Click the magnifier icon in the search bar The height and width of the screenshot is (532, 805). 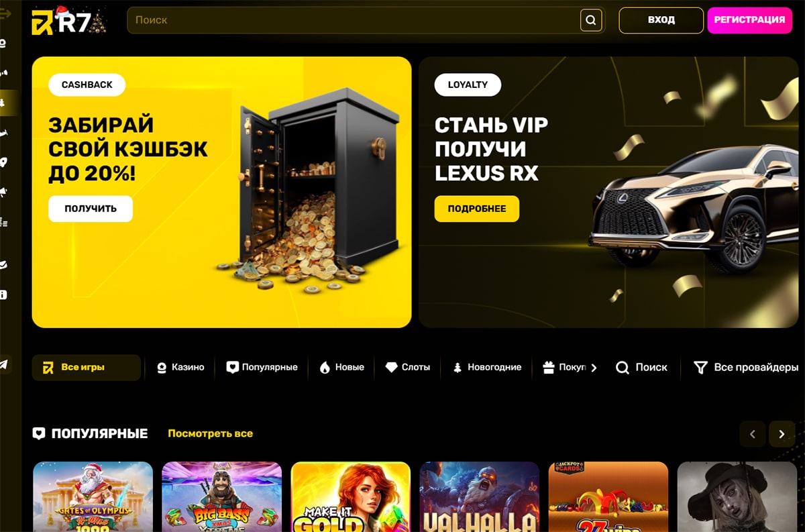pyautogui.click(x=590, y=20)
